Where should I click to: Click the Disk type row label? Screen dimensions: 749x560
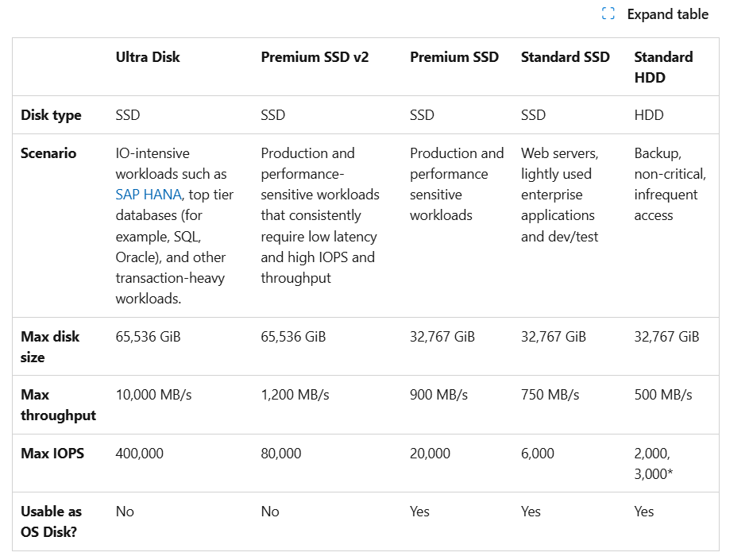(51, 115)
